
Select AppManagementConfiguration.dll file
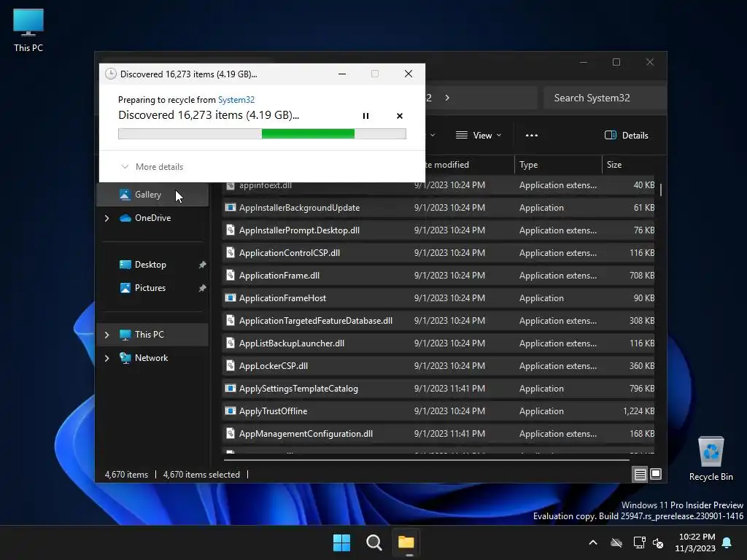[x=438, y=434]
